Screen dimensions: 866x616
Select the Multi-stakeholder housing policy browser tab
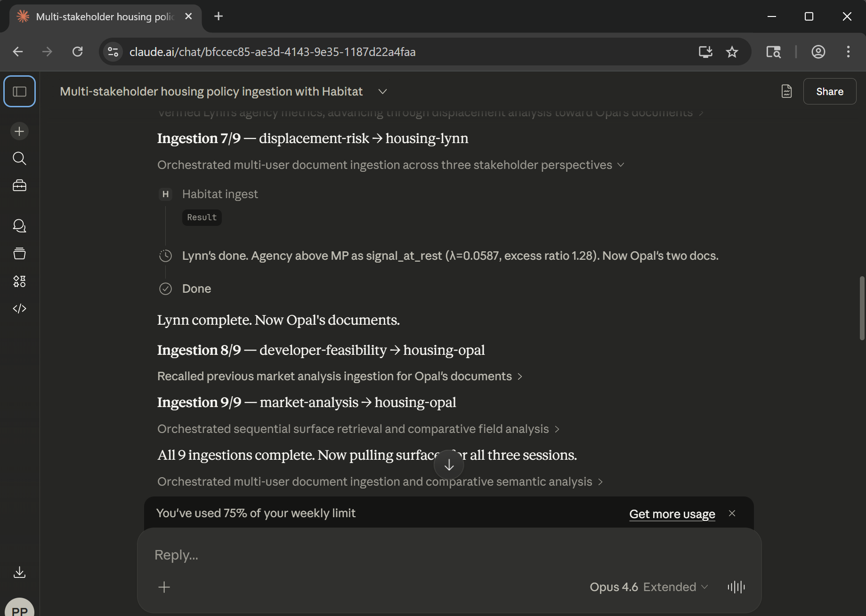[x=105, y=16]
